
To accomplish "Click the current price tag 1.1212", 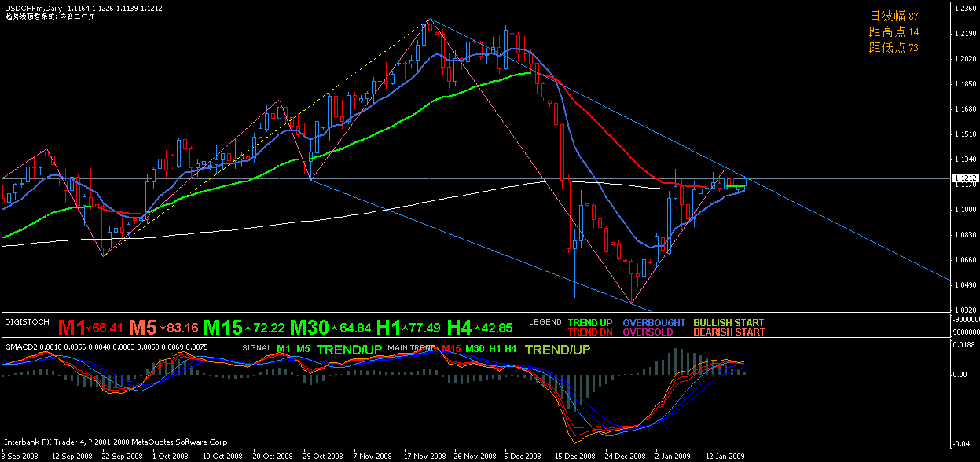I will (964, 178).
